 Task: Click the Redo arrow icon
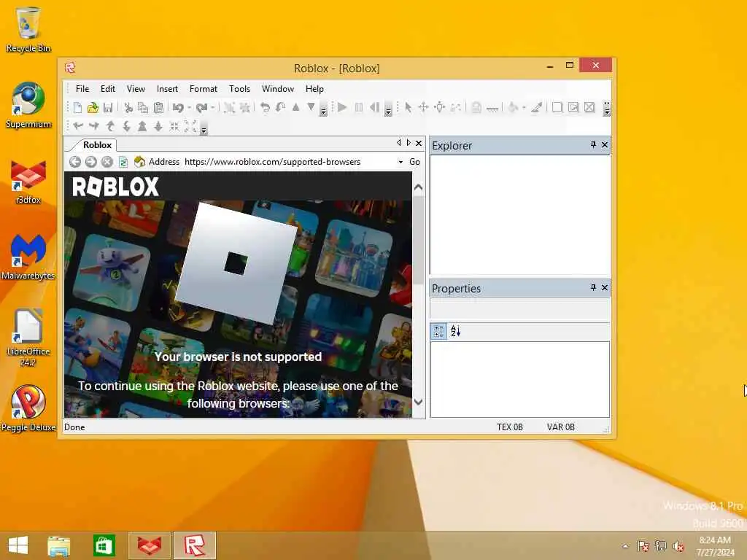pyautogui.click(x=201, y=108)
